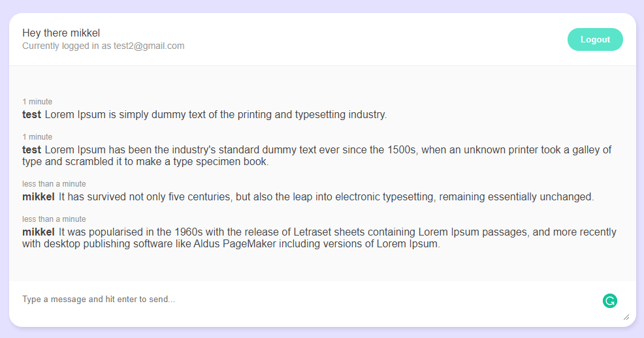644x338 pixels.
Task: Click timestamp above the 'five centuries' message
Action: point(54,184)
